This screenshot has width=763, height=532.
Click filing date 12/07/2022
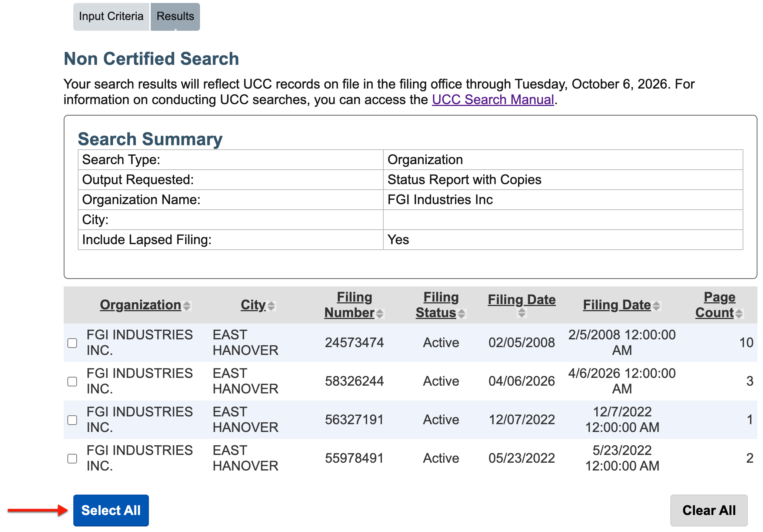coord(522,420)
